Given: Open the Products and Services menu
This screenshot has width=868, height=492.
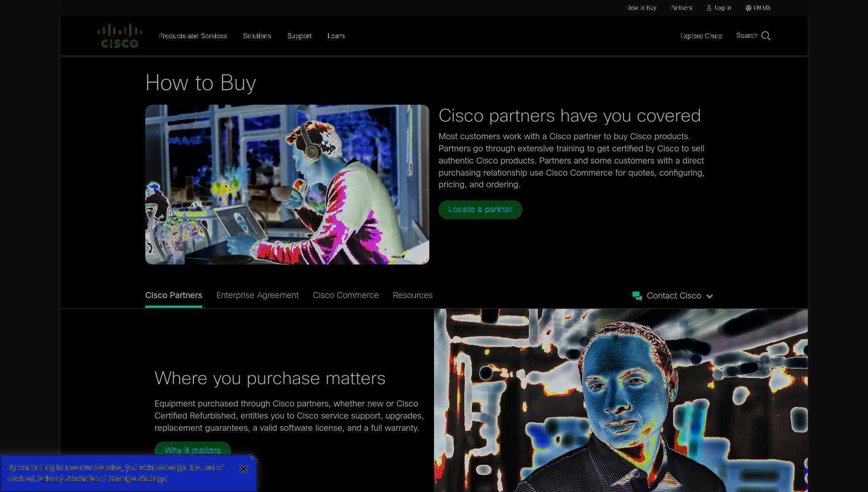Looking at the screenshot, I should pos(192,36).
